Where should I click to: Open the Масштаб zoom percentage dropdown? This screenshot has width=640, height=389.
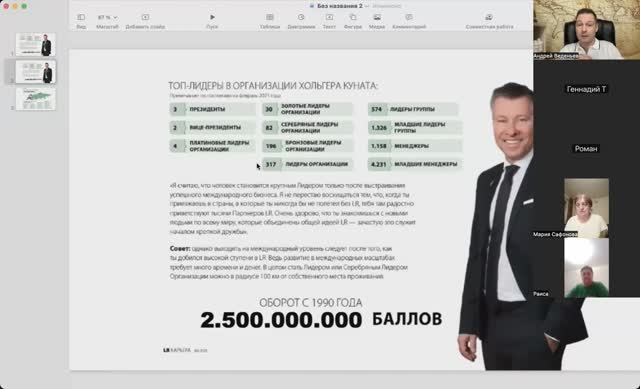tap(107, 18)
